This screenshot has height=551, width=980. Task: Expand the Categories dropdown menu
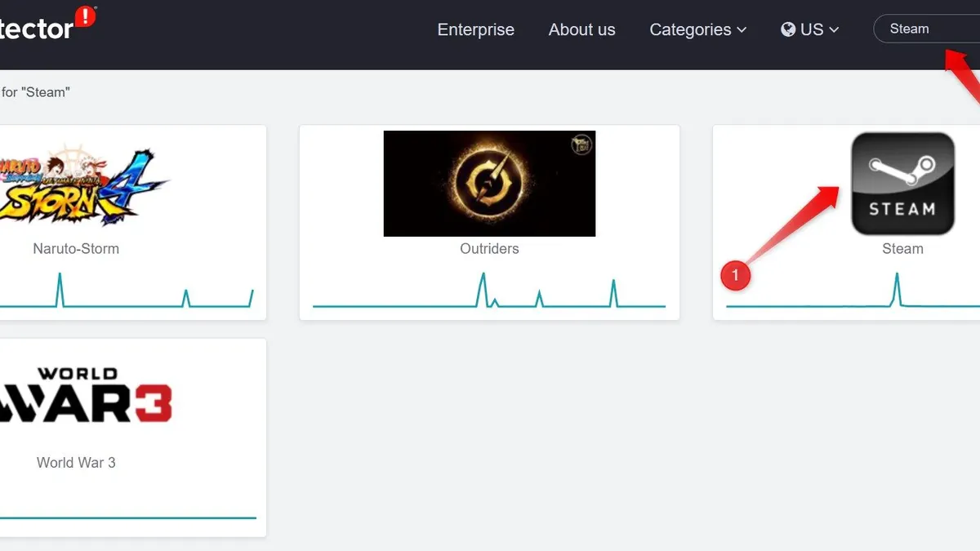[697, 29]
